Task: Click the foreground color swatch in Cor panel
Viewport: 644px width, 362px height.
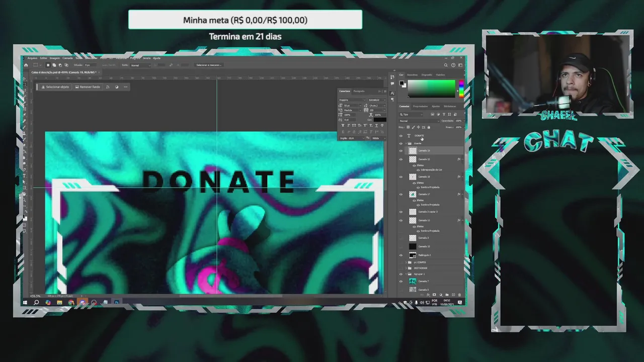Action: coord(401,83)
